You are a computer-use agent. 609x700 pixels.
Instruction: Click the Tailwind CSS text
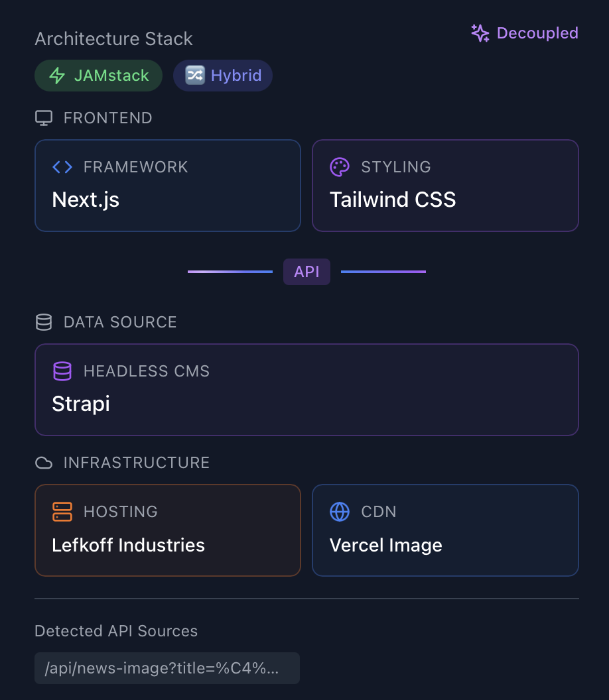(393, 200)
